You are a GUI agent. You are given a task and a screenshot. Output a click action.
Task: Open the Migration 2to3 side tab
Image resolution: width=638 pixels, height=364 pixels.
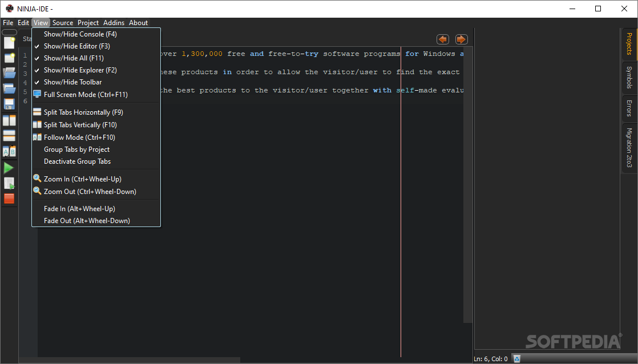(629, 148)
